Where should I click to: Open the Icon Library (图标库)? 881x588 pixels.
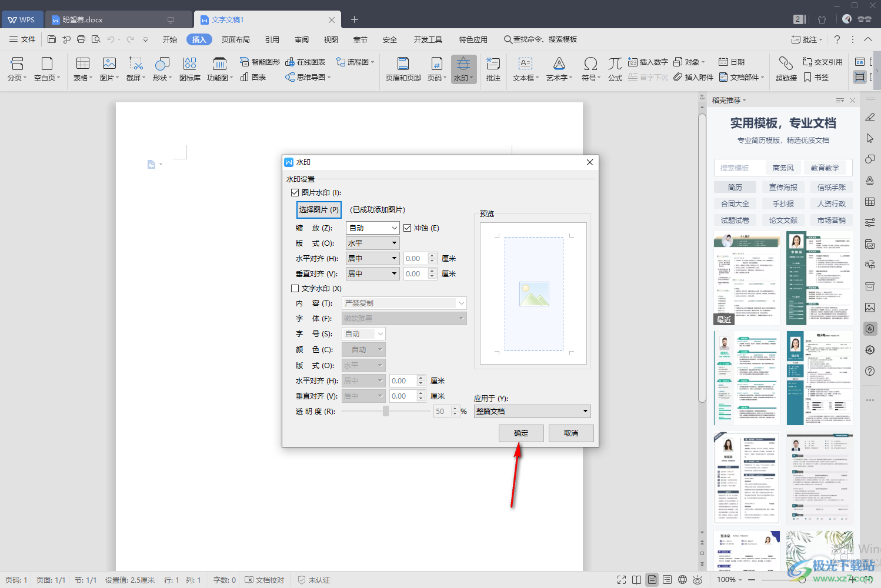tap(189, 69)
